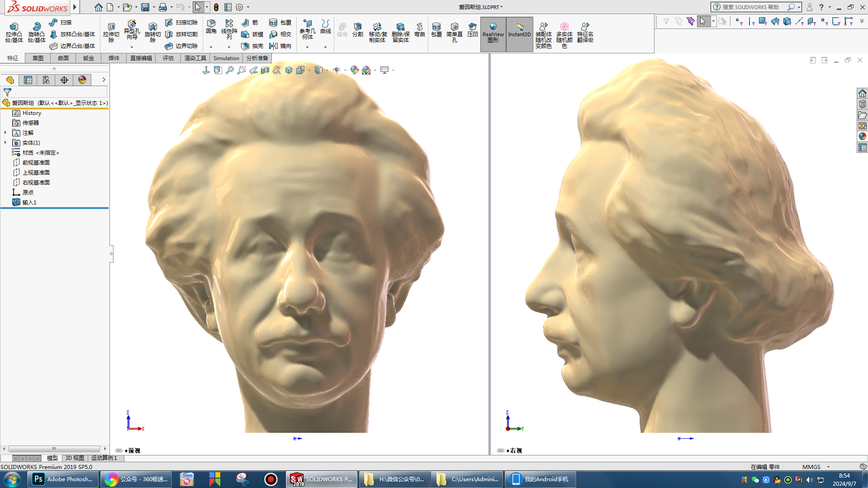
Task: Select the Draft (拔模) tool
Action: [x=252, y=34]
